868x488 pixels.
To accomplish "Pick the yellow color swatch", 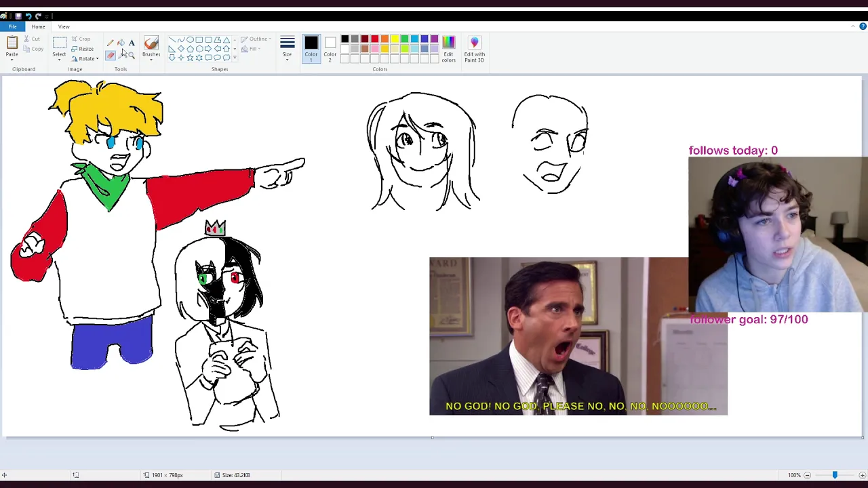I will coord(395,39).
